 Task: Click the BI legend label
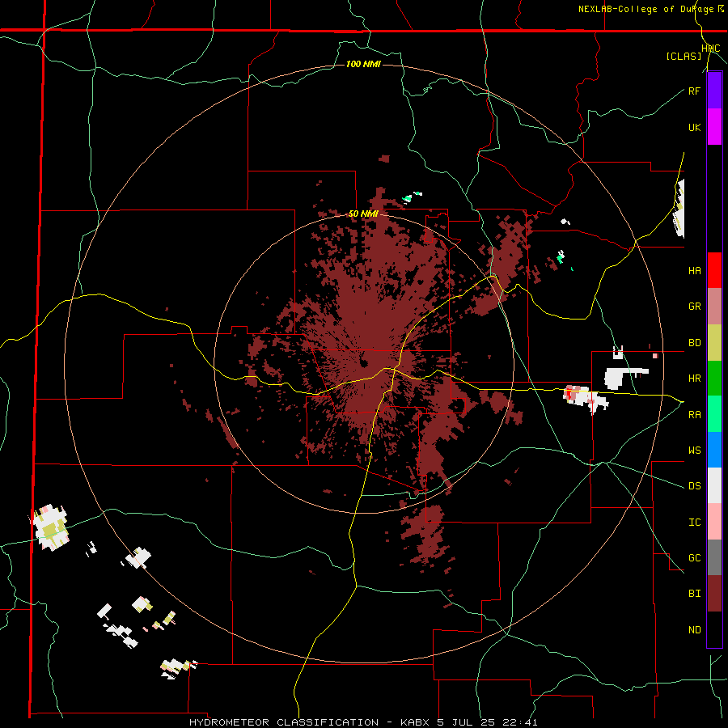694,594
